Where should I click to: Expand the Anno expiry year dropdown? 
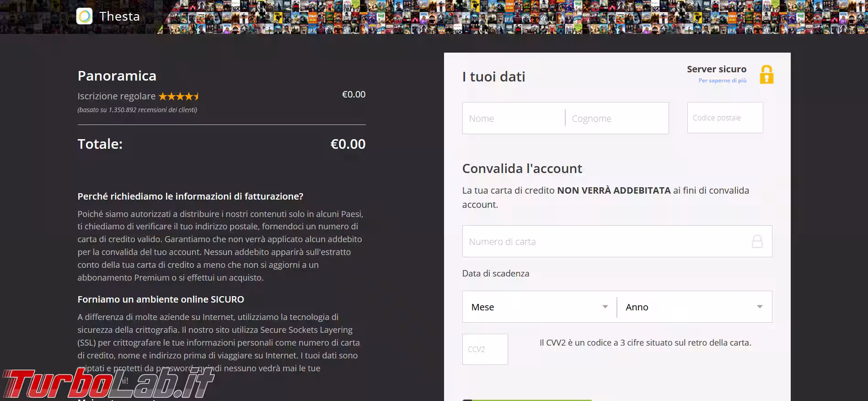[x=694, y=307]
